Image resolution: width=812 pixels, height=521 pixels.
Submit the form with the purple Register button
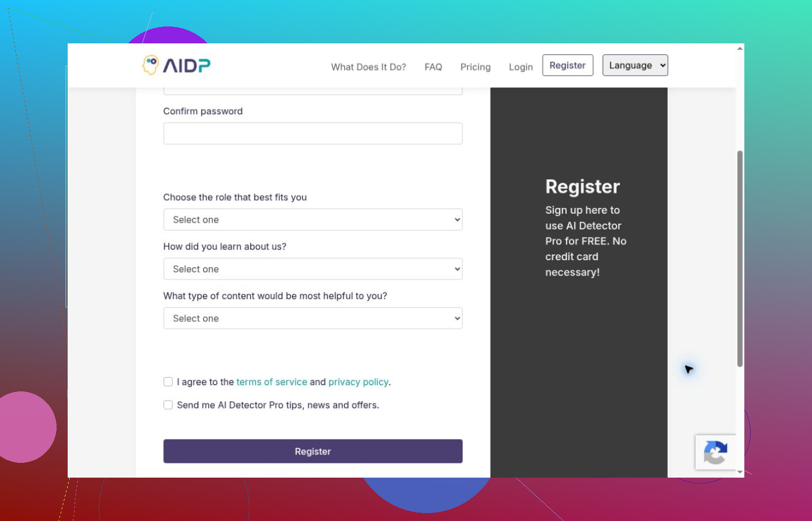point(313,451)
